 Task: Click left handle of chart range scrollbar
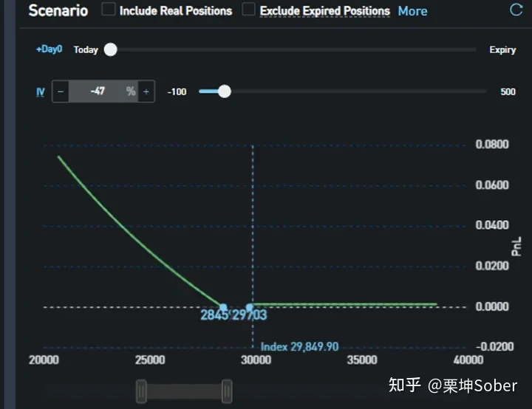[141, 391]
